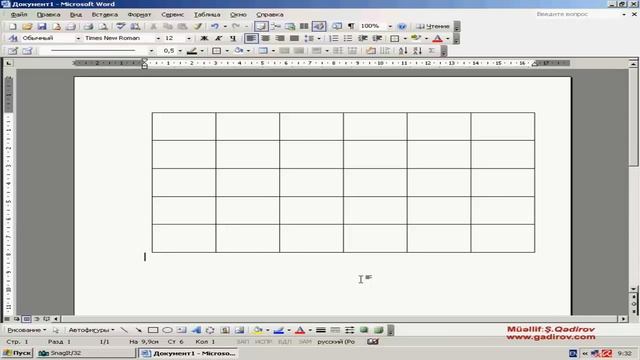Open Word Help question icon
This screenshot has width=640, height=360.
402,27
